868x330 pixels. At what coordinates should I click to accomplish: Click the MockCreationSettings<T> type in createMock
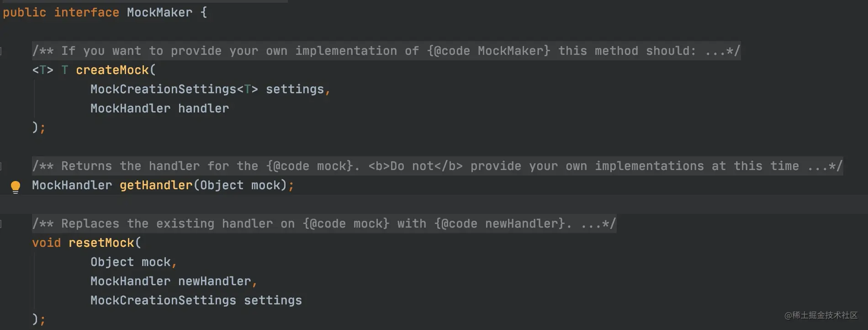pos(174,90)
